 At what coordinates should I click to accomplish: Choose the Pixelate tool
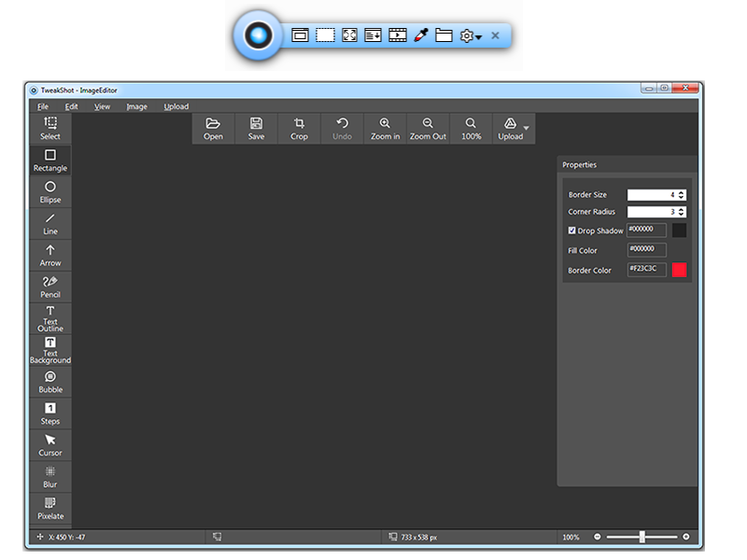click(x=50, y=509)
